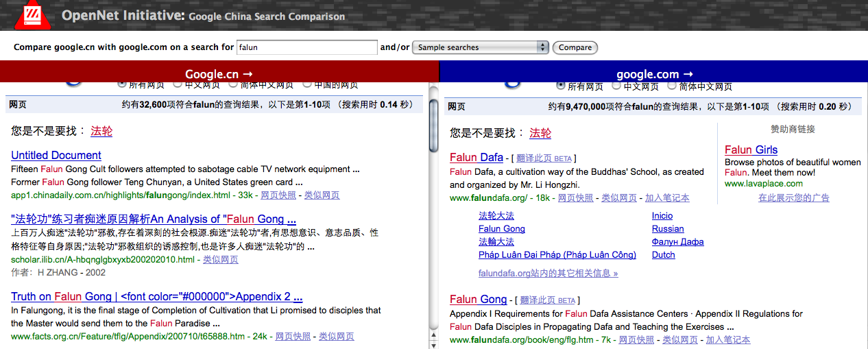Click the OpenNet Initiative logo icon
Screen dimensions: 868x349
point(32,14)
